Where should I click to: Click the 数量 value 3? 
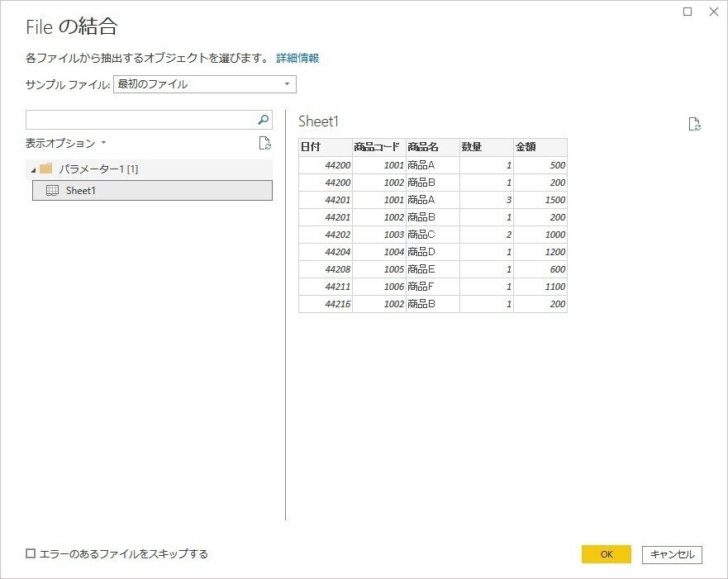[x=487, y=200]
